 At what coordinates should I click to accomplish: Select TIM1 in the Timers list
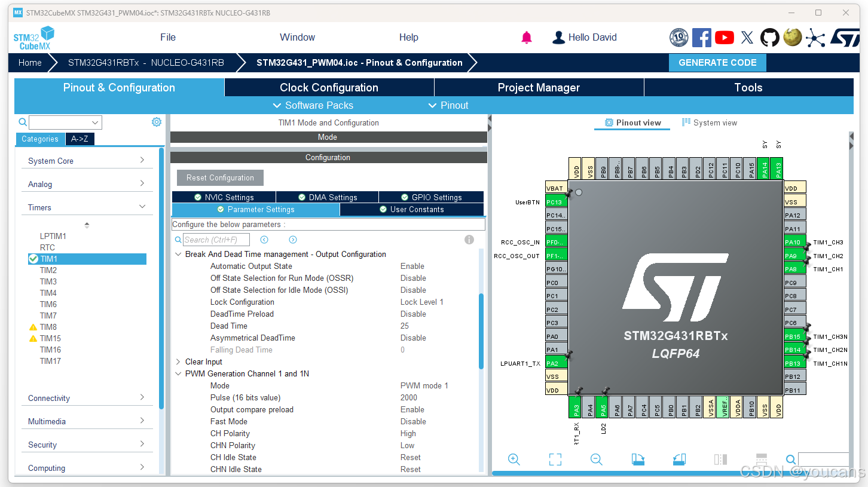pyautogui.click(x=87, y=259)
